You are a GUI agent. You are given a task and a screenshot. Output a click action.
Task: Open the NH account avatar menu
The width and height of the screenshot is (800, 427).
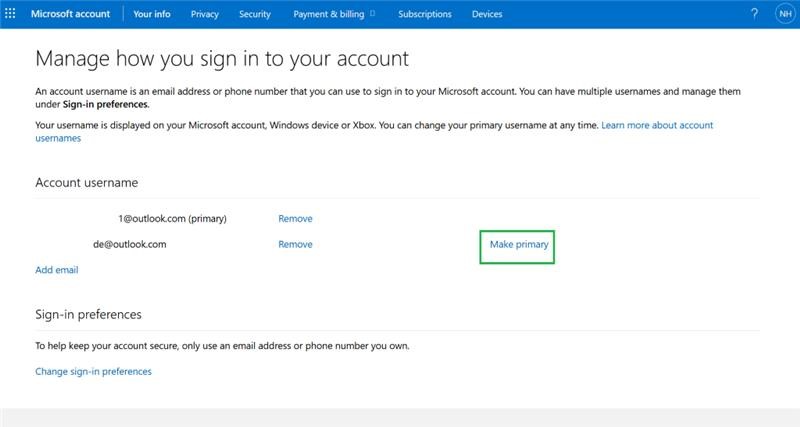coord(785,14)
